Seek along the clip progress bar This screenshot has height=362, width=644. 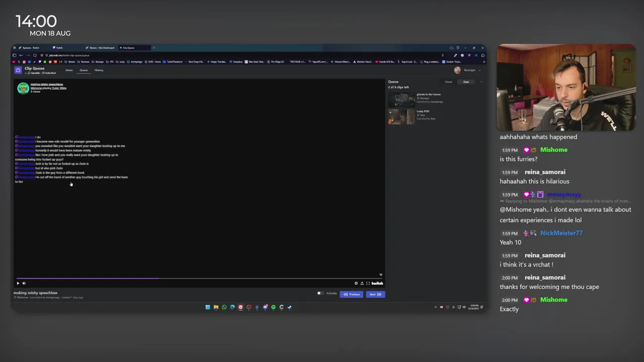[200, 278]
